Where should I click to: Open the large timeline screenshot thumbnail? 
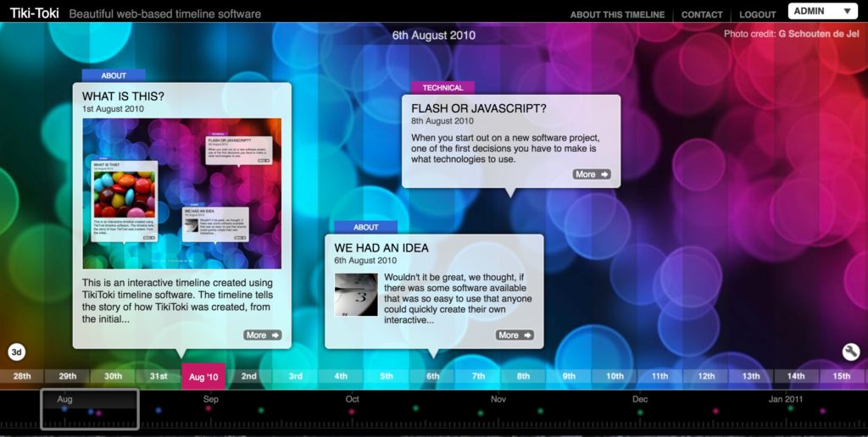(181, 194)
